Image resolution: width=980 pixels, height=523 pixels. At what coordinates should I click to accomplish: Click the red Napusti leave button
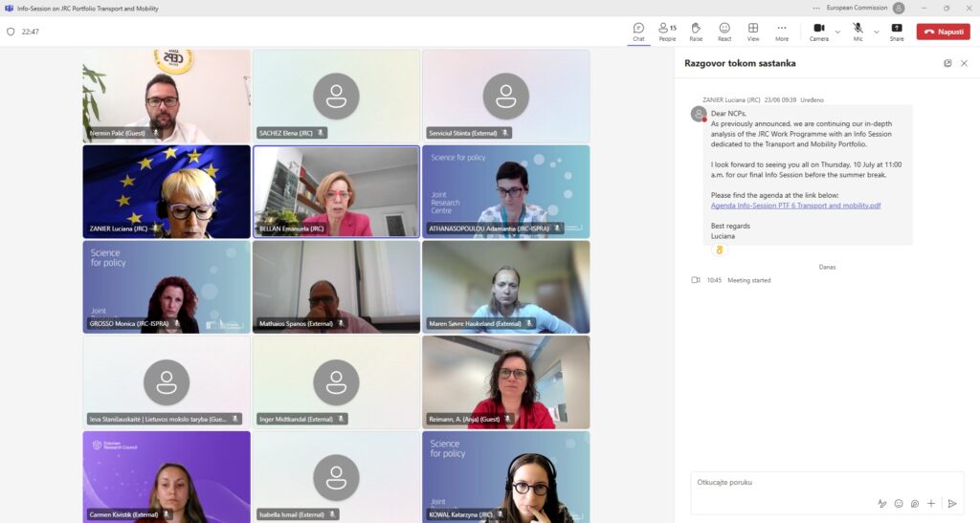[943, 32]
